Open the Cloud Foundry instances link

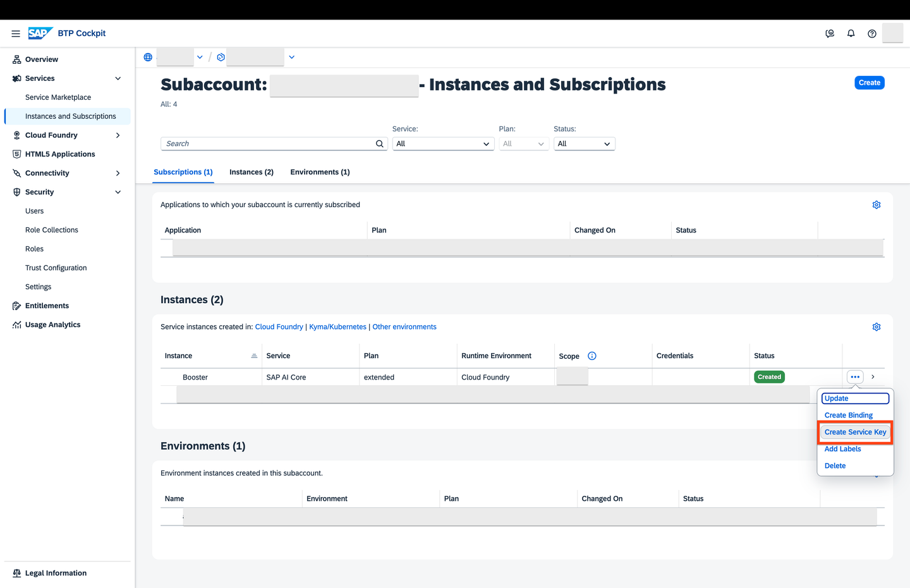coord(279,327)
